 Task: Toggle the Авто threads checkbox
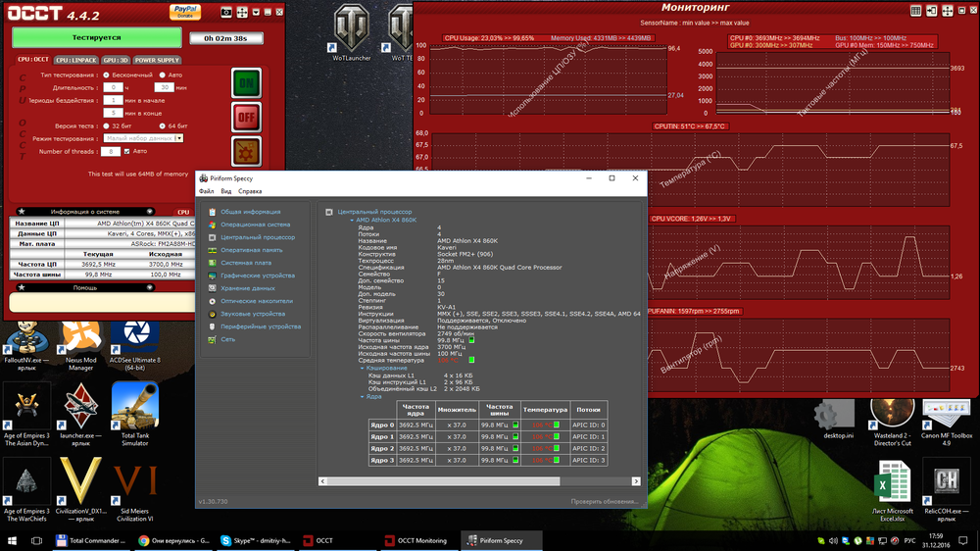click(128, 151)
